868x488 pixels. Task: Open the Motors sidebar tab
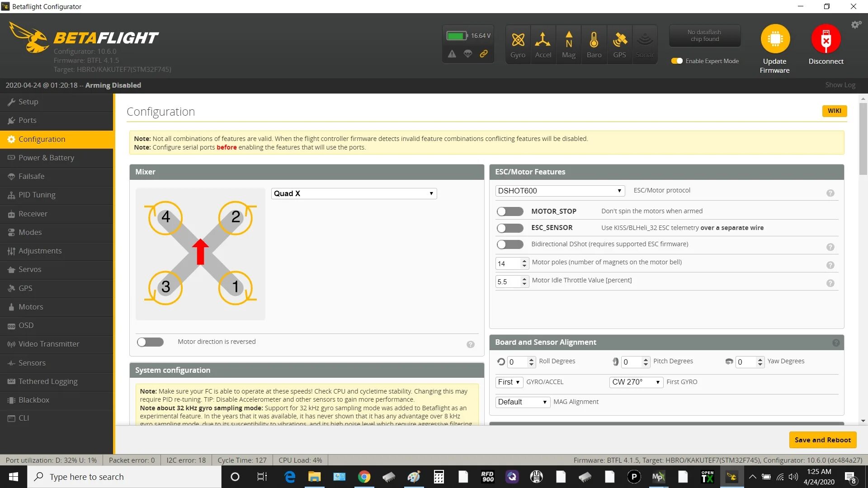point(31,307)
